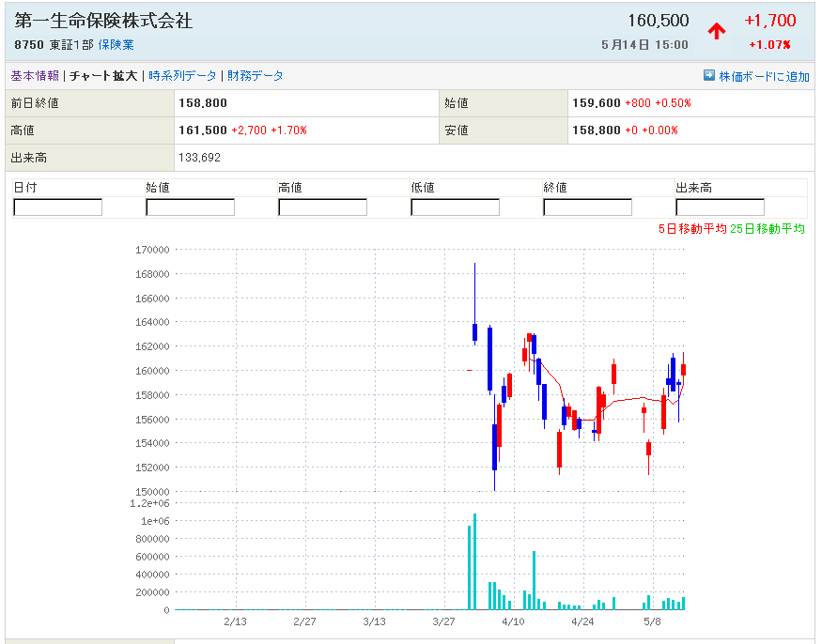This screenshot has height=644, width=822.
Task: Click the 第一生命保険株式会社 company heading
Action: click(x=103, y=21)
